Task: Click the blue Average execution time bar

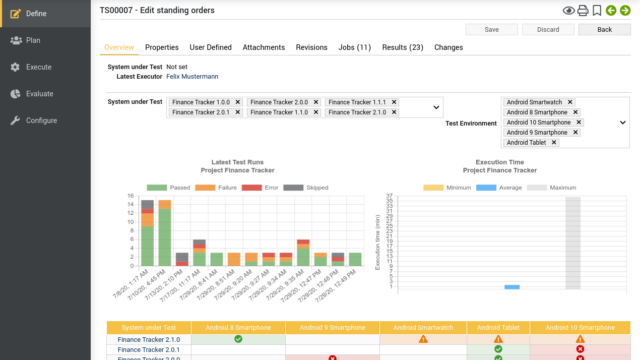Action: 512,287
